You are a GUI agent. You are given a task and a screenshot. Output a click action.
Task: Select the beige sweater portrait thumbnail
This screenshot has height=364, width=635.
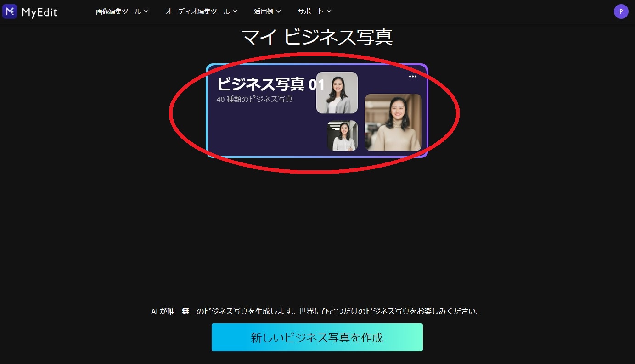(x=393, y=123)
